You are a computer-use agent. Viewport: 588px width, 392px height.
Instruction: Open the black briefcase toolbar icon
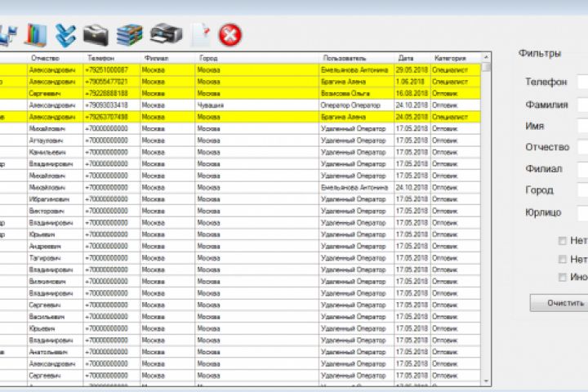click(x=96, y=35)
